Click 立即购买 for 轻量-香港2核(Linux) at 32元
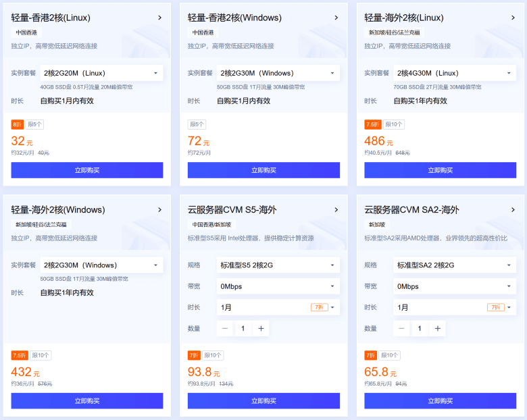527x420 pixels. [87, 170]
